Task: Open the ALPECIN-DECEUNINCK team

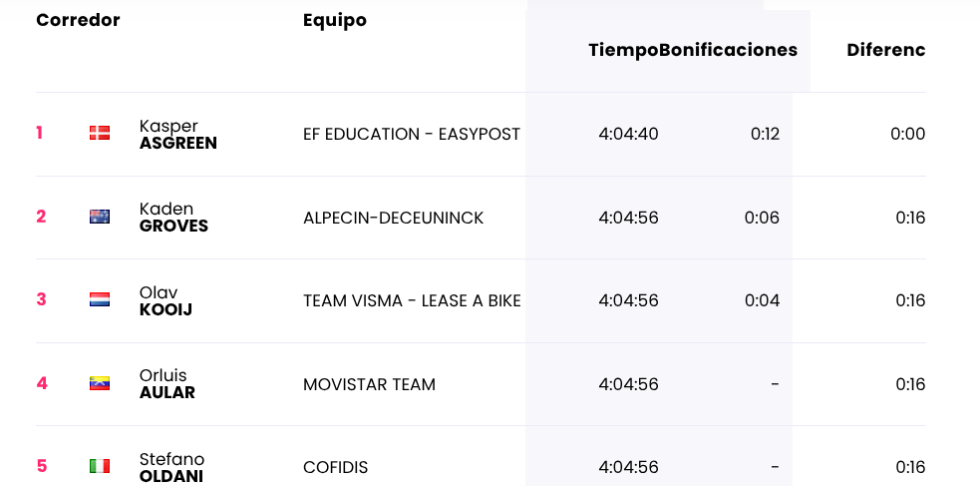Action: click(393, 218)
